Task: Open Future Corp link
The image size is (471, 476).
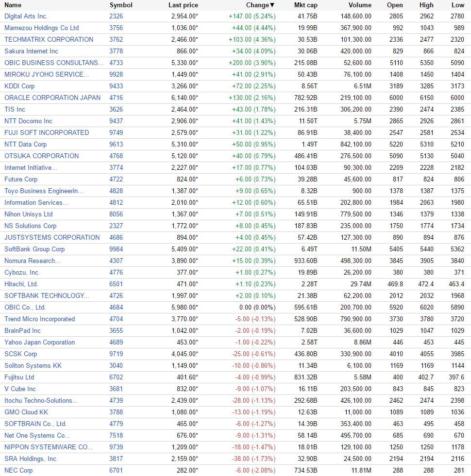Action: point(21,179)
